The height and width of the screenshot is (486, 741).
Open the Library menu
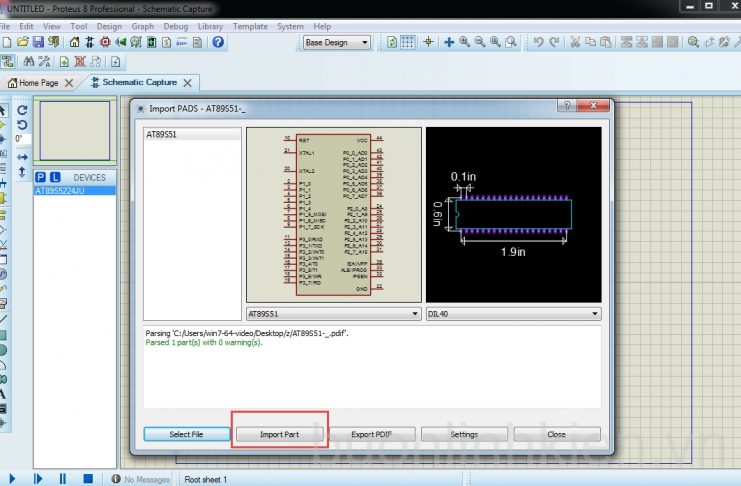210,26
